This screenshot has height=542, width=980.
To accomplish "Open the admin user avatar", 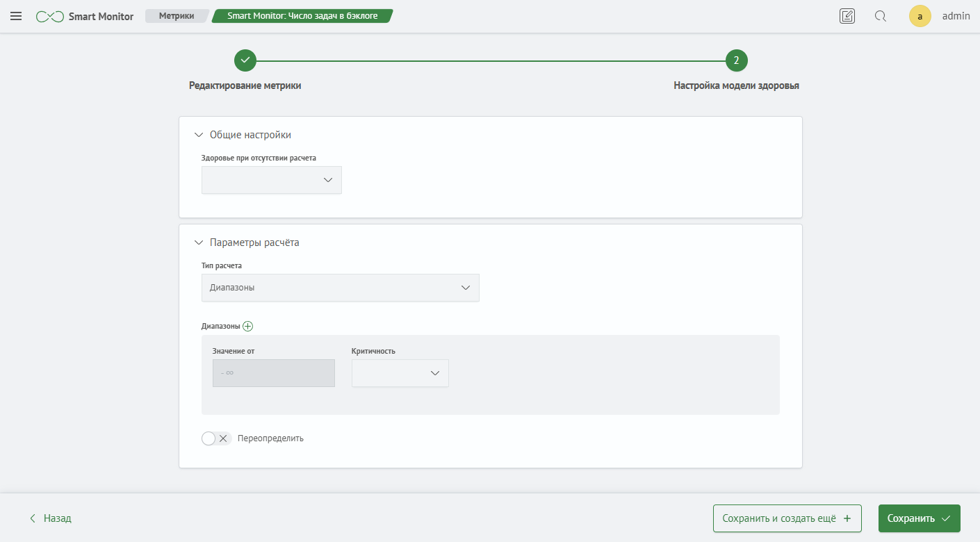I will [x=920, y=16].
